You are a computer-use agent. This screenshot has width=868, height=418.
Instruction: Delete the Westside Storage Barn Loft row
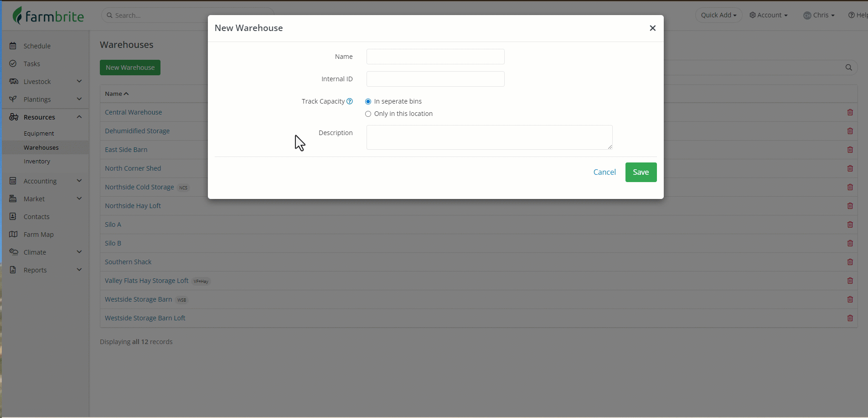point(850,318)
